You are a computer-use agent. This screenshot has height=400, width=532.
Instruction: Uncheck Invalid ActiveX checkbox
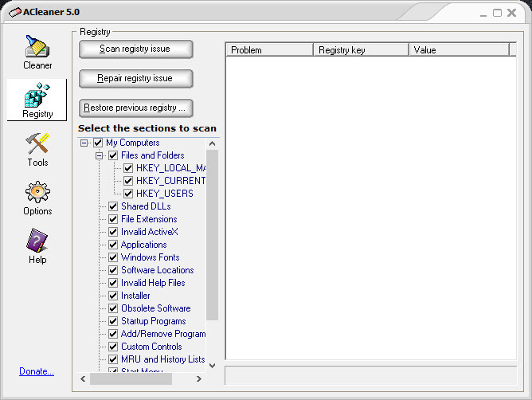coord(113,232)
